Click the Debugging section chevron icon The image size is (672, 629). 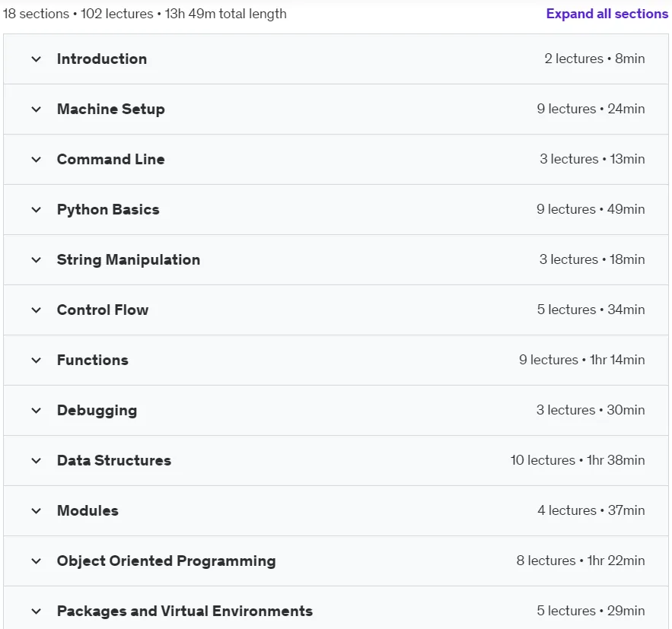[37, 410]
